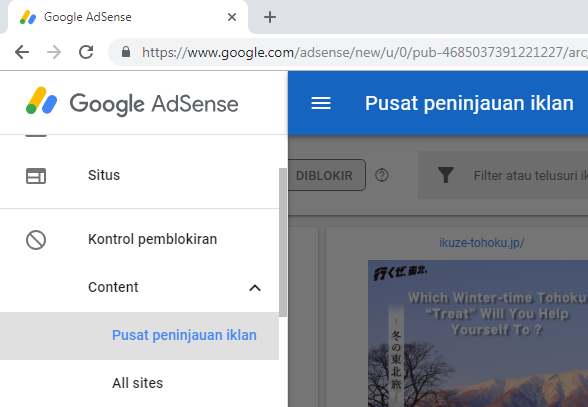Click the Google AdSense logo

click(132, 102)
